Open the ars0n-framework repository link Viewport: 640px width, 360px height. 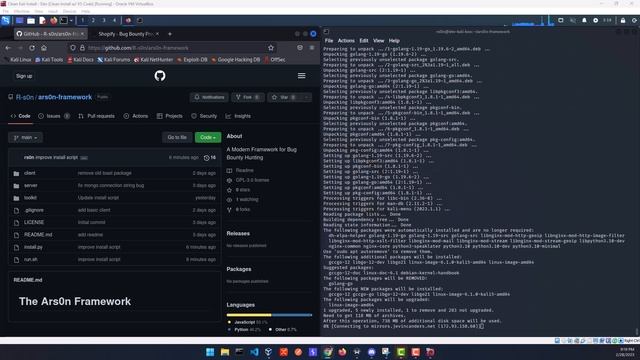(x=65, y=97)
